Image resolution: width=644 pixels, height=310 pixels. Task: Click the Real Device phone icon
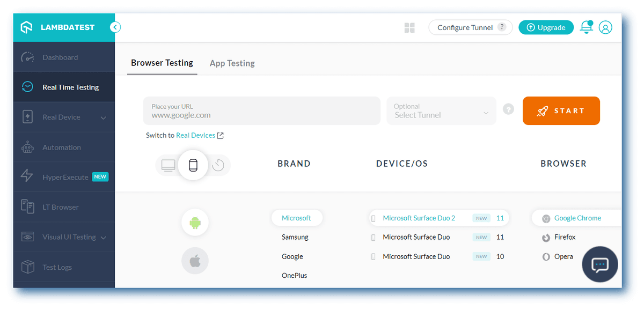tap(27, 117)
